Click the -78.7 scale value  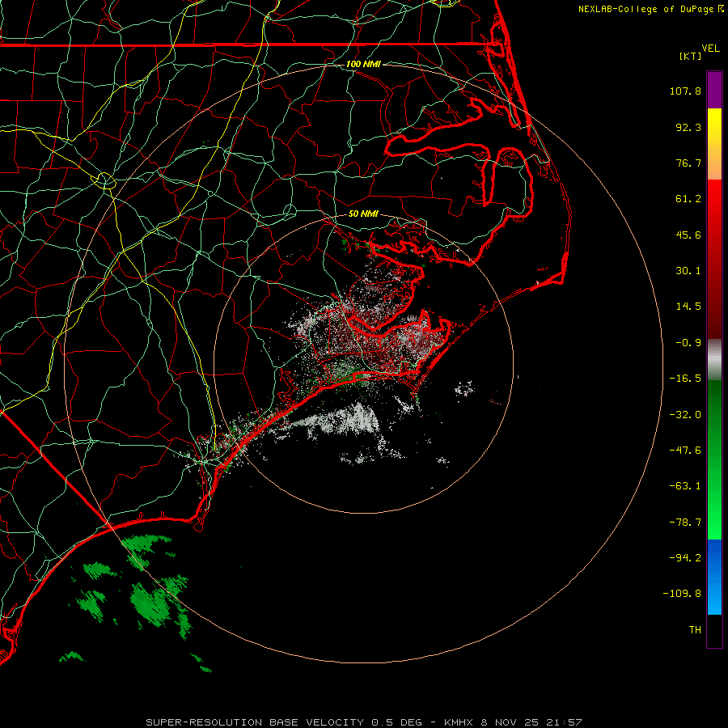685,523
